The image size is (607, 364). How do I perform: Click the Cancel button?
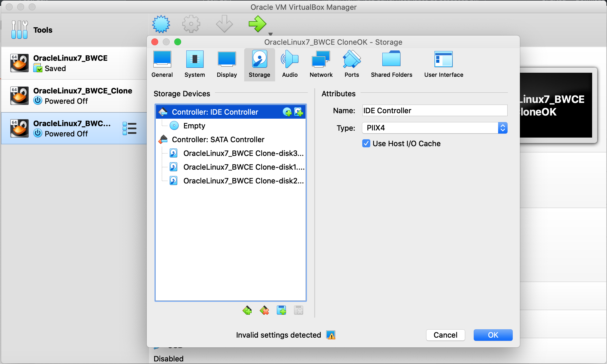[x=445, y=335]
